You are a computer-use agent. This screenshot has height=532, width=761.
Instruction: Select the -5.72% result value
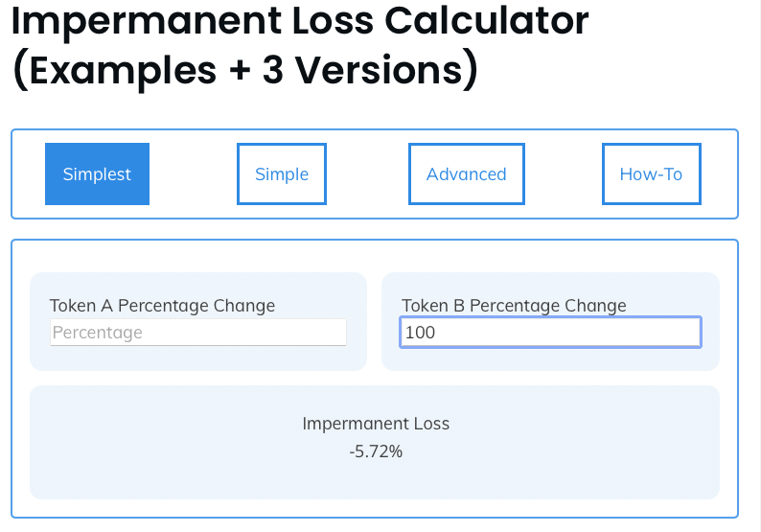375,451
